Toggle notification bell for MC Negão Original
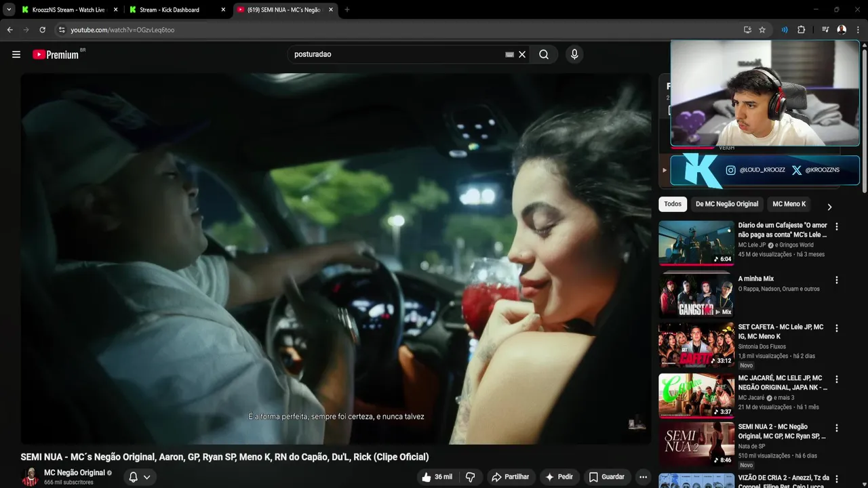Image resolution: width=868 pixels, height=488 pixels. click(x=134, y=477)
